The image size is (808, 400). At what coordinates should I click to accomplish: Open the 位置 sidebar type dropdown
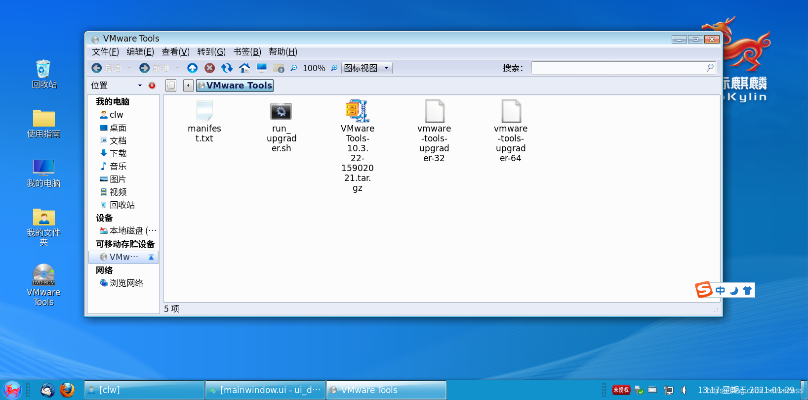tap(140, 86)
